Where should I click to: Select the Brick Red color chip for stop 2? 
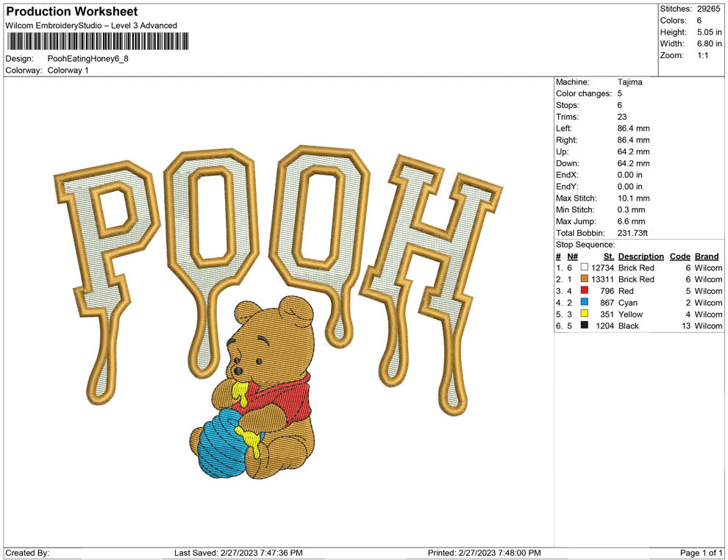[586, 279]
